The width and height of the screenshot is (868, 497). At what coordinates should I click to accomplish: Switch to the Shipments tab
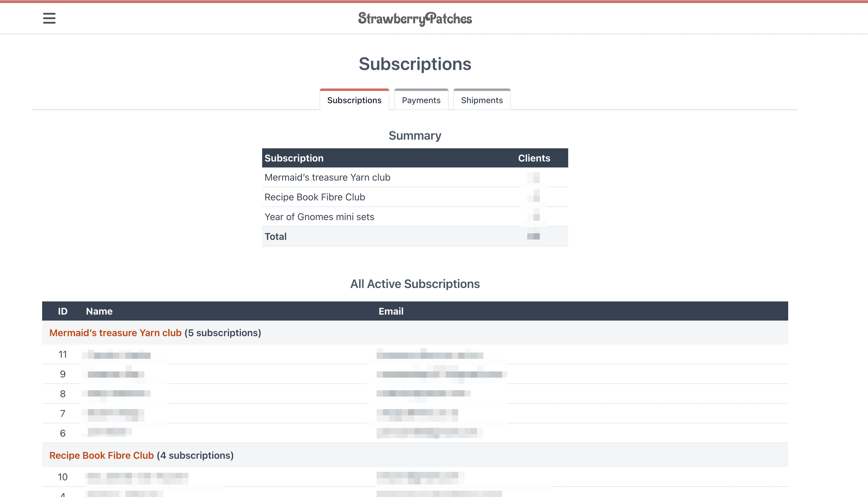(482, 100)
